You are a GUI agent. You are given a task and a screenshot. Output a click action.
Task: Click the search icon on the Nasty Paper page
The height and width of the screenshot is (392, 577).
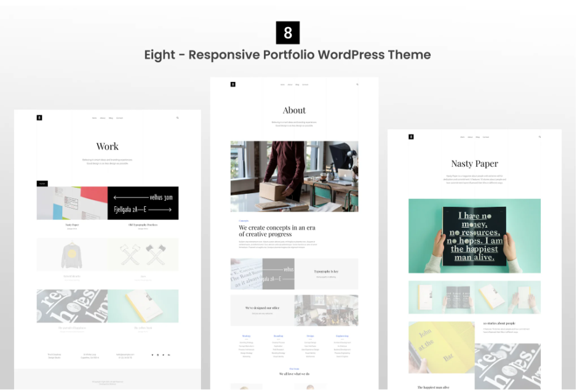(x=539, y=137)
